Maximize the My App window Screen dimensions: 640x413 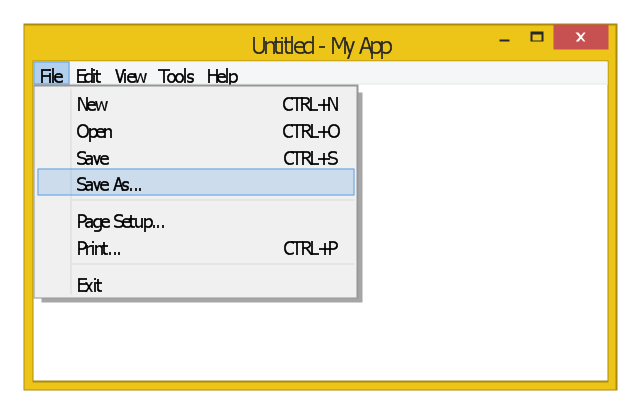click(x=537, y=38)
